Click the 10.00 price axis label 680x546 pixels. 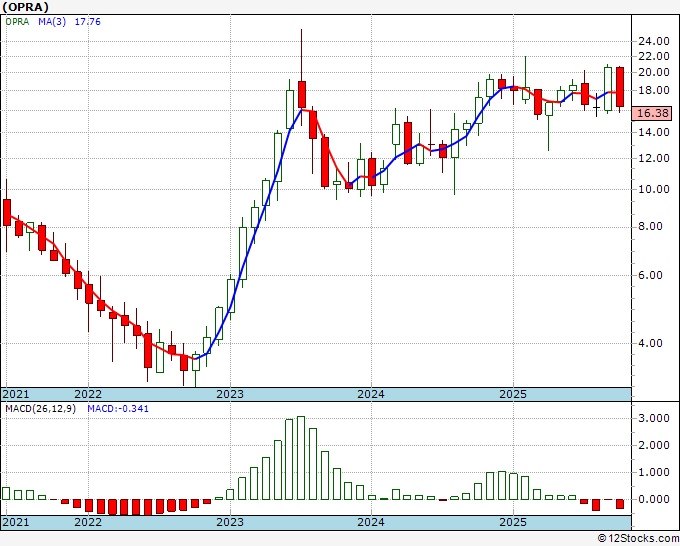654,189
